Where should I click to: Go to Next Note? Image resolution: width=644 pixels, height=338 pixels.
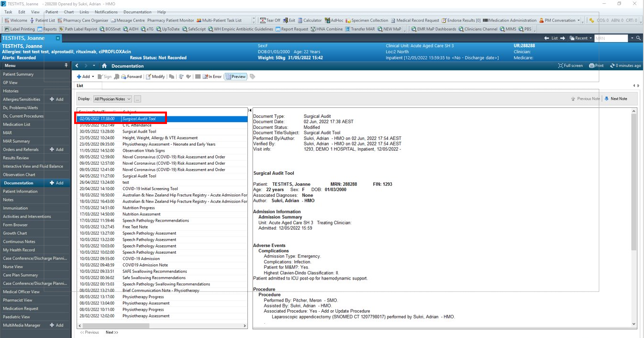[x=616, y=99]
